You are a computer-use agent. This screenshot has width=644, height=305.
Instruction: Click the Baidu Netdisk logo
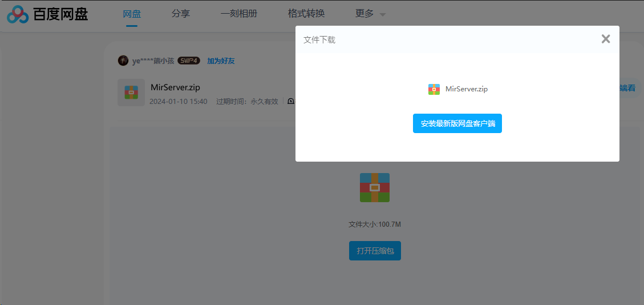point(47,14)
